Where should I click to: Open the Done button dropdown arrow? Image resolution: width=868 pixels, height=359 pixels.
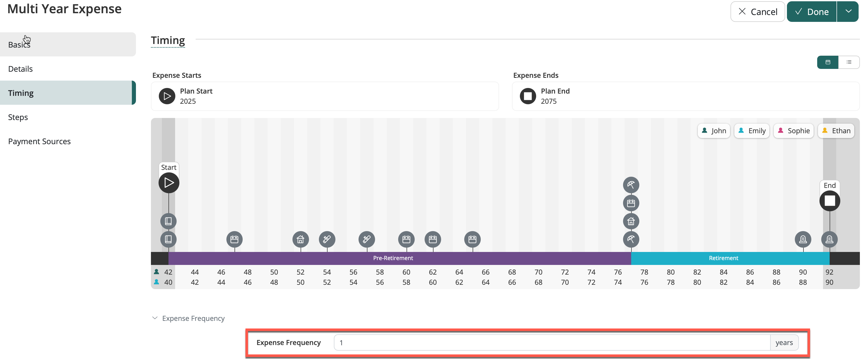(848, 11)
